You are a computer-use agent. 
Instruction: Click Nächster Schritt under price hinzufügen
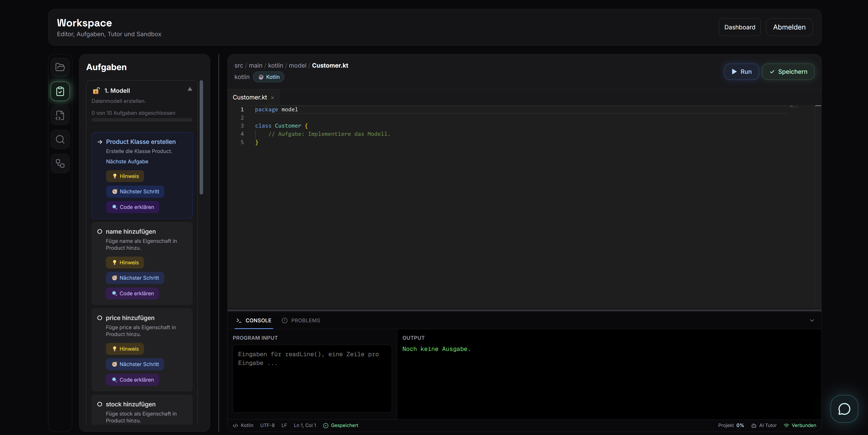135,364
